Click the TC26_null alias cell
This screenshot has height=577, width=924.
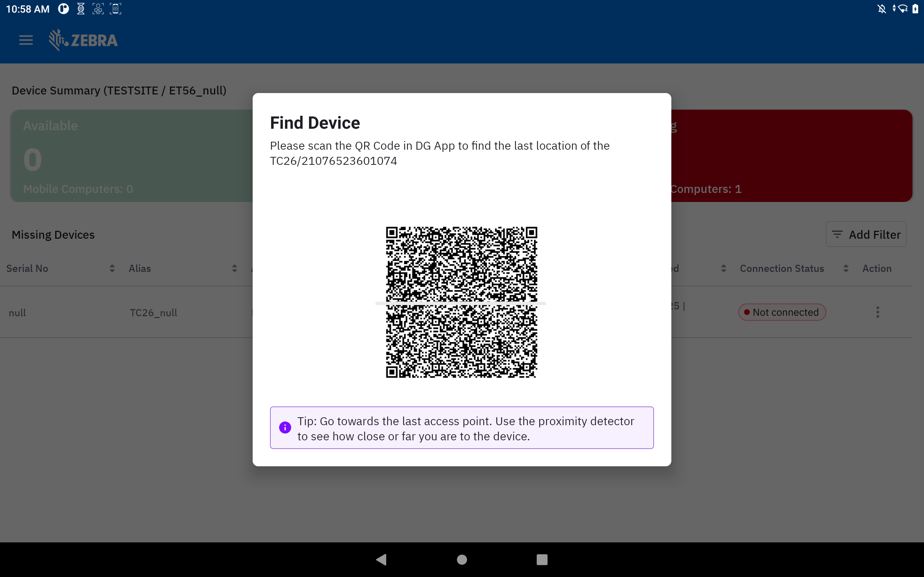pos(153,313)
